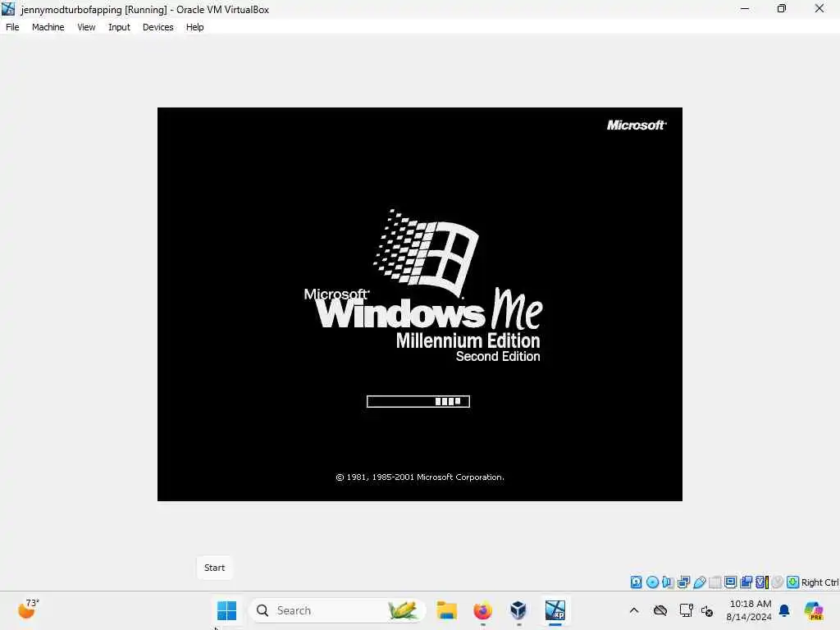Open the weather widget showing 73°
Image resolution: width=840 pixels, height=630 pixels.
[29, 609]
